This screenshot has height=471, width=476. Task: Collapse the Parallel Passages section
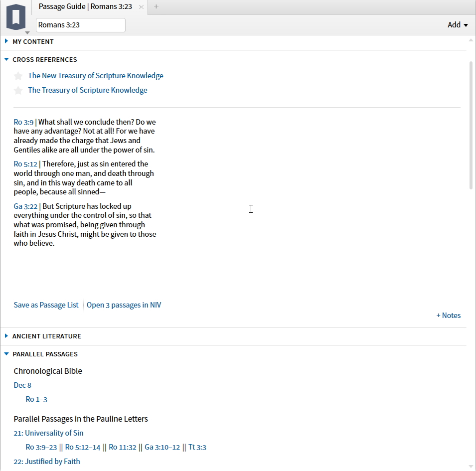tap(6, 354)
